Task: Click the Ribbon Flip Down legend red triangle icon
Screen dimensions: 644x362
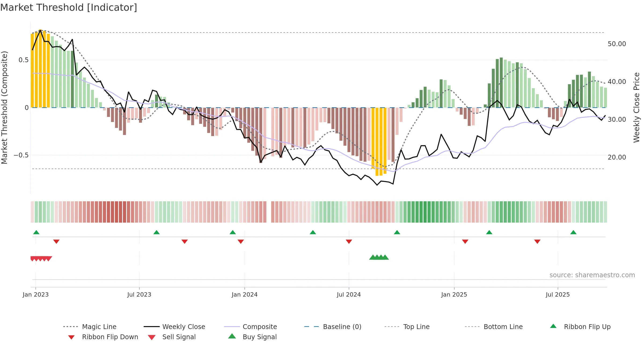Action: (x=71, y=337)
